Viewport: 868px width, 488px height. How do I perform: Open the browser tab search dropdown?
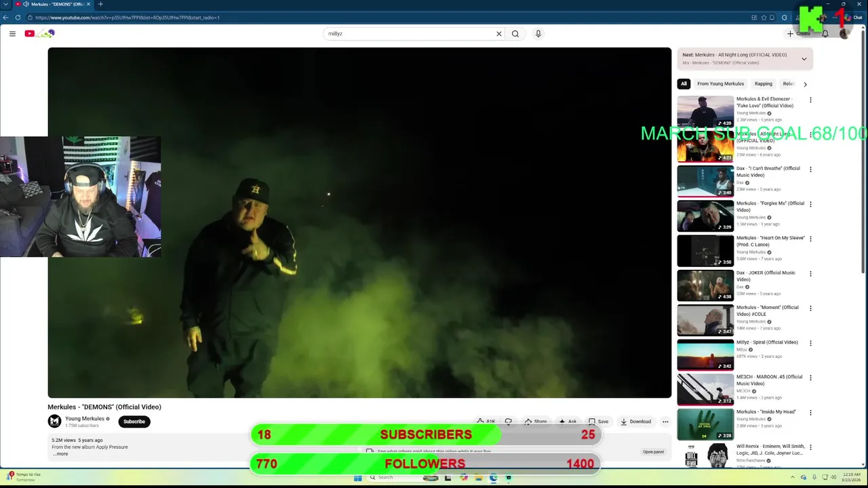[x=5, y=4]
